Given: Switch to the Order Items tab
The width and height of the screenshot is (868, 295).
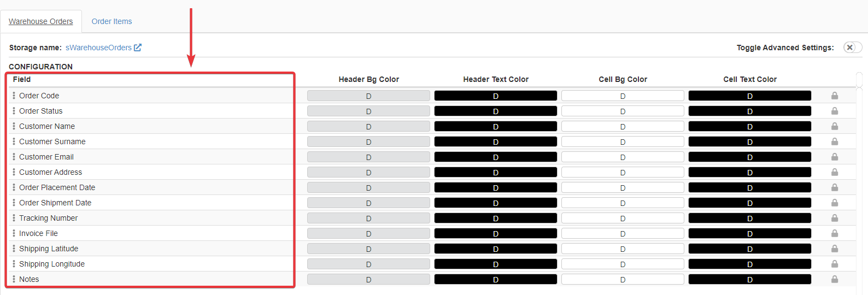Looking at the screenshot, I should [112, 21].
